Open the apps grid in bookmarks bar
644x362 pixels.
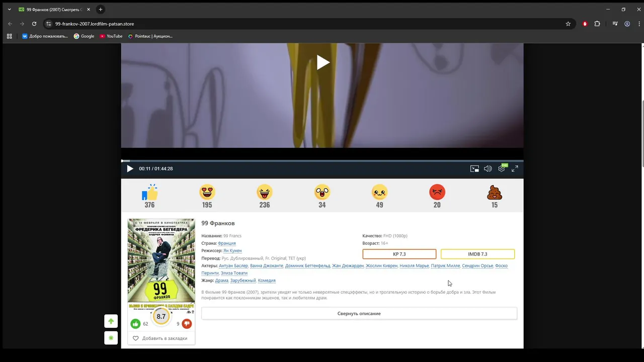[x=9, y=36]
